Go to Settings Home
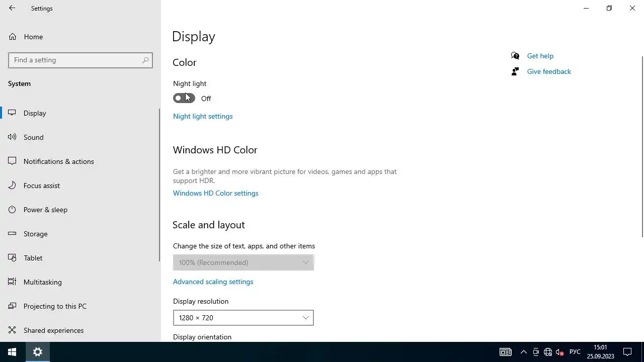The width and height of the screenshot is (644, 362). pyautogui.click(x=80, y=37)
